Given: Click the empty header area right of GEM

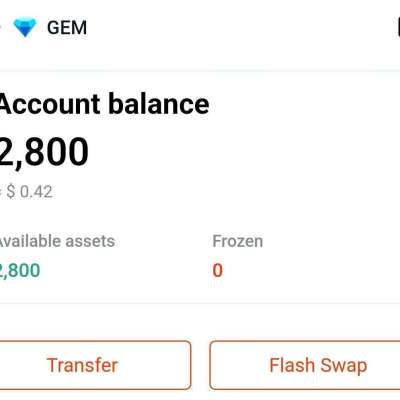Looking at the screenshot, I should [x=240, y=27].
